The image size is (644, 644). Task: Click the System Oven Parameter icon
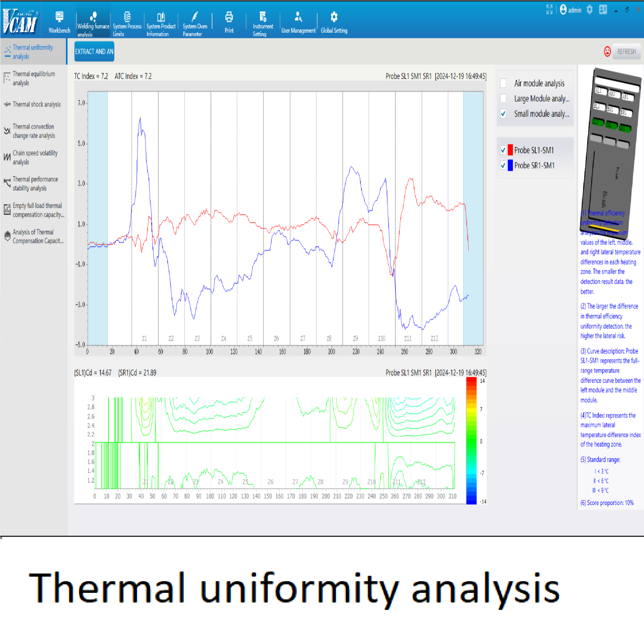195,17
